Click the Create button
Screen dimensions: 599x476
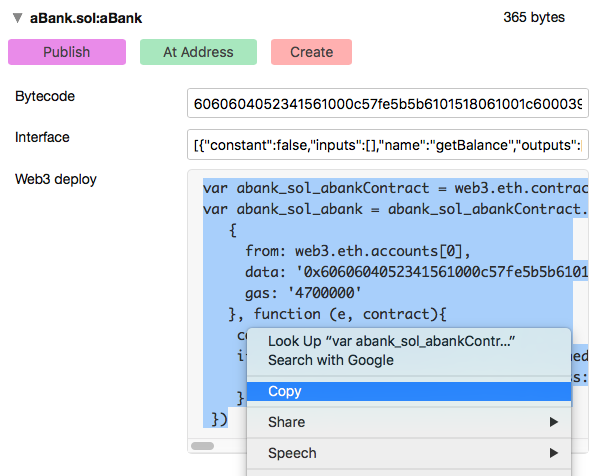pyautogui.click(x=311, y=52)
